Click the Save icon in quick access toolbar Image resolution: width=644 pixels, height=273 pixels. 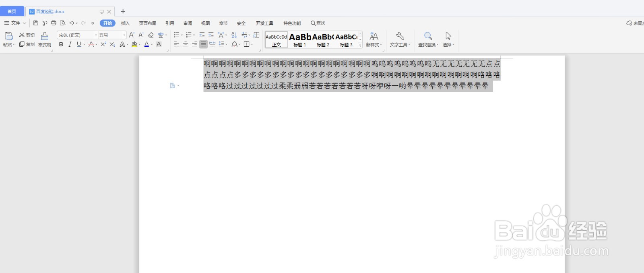pyautogui.click(x=36, y=23)
